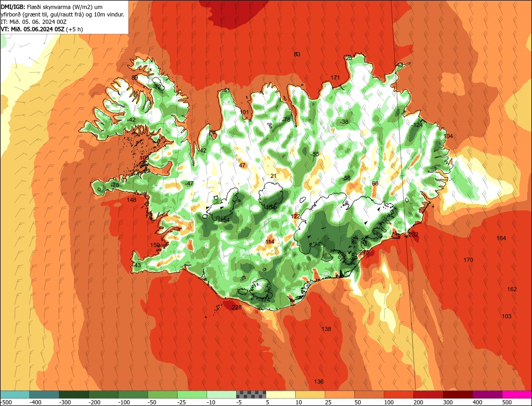Pick the dark maroon legend swatch above 300
The image size is (532, 406).
pos(458,394)
